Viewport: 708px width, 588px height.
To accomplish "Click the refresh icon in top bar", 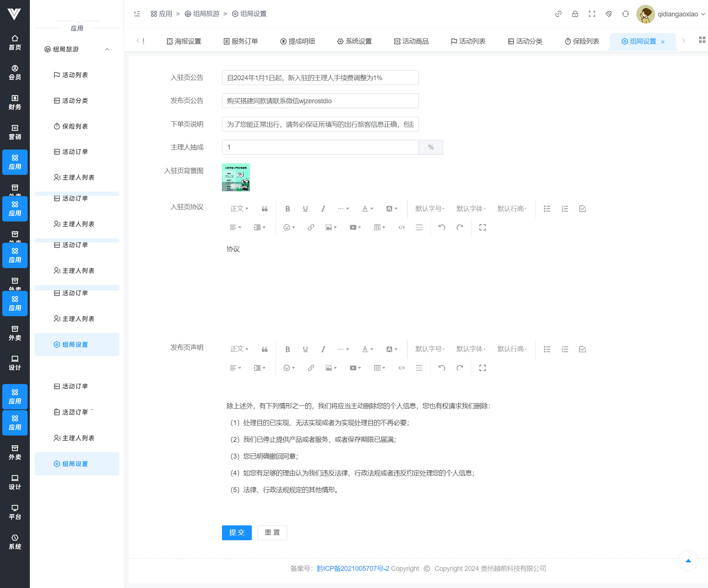I will 625,14.
